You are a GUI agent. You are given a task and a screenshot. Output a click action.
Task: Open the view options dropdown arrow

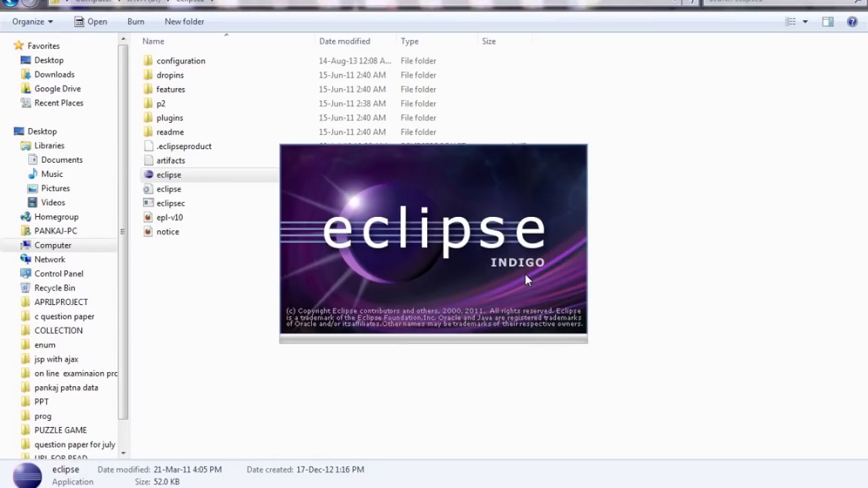click(x=805, y=22)
